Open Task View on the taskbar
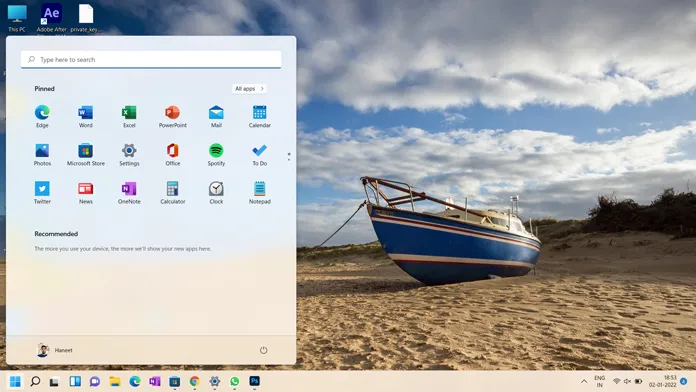Screen dimensions: 696x392 click(x=55, y=381)
